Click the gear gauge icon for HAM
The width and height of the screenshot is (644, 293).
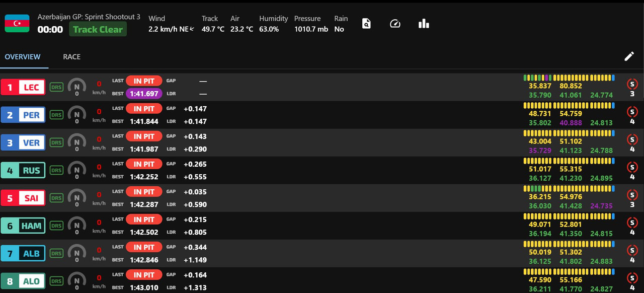pyautogui.click(x=76, y=225)
